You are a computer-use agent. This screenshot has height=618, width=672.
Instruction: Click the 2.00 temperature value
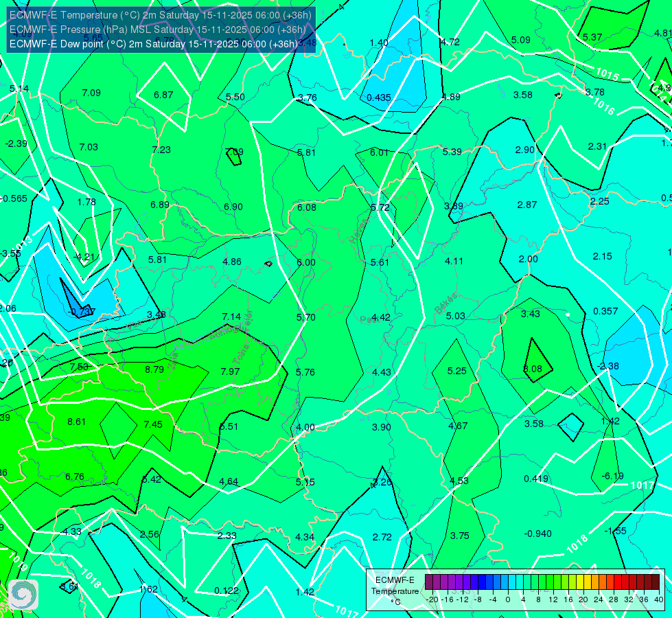(x=528, y=259)
